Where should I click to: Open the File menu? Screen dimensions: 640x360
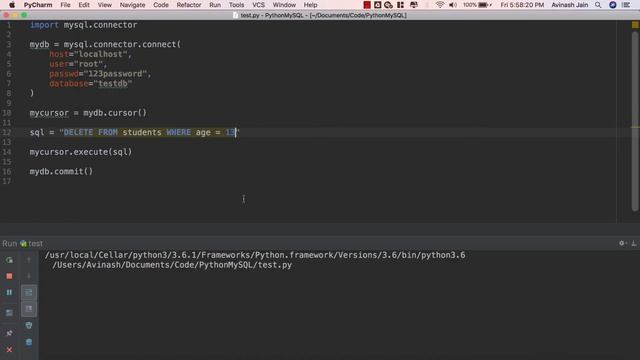[65, 5]
